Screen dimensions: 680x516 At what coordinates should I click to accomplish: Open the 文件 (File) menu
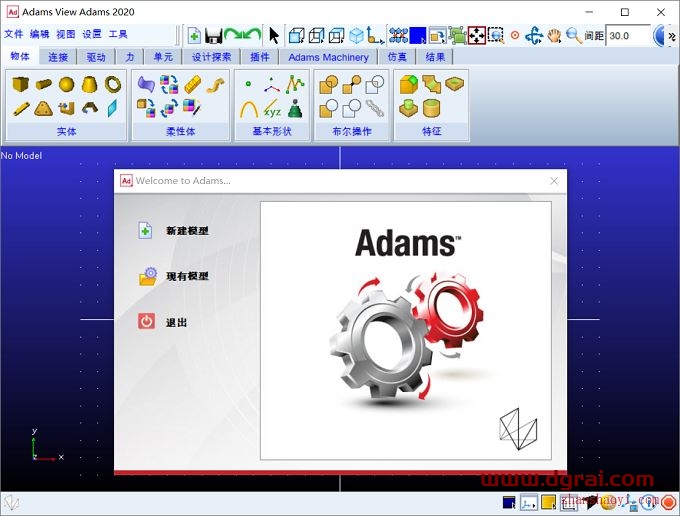13,34
